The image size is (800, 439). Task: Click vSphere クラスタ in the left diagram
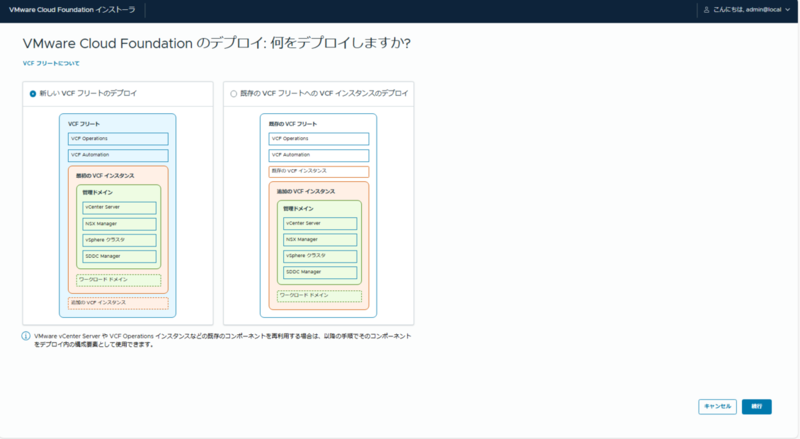coord(119,240)
